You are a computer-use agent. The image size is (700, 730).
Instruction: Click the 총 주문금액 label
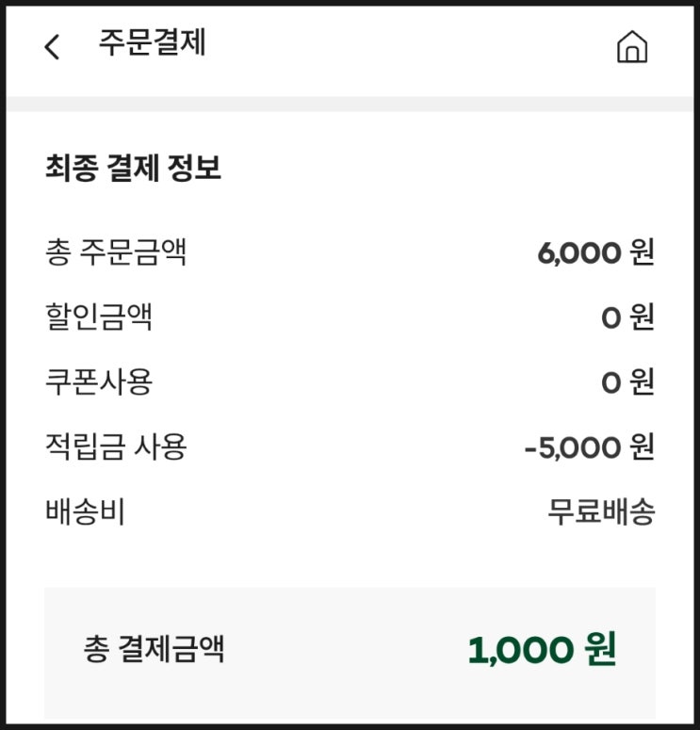pyautogui.click(x=116, y=252)
